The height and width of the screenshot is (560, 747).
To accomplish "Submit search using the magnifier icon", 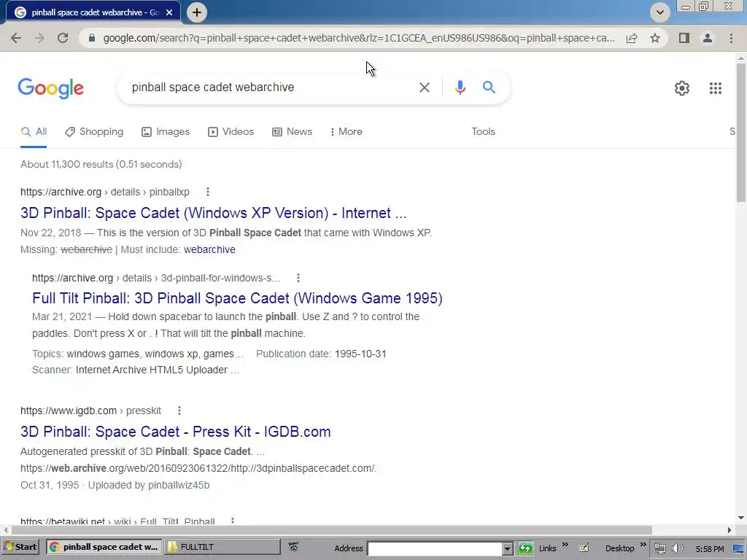I will click(x=489, y=87).
